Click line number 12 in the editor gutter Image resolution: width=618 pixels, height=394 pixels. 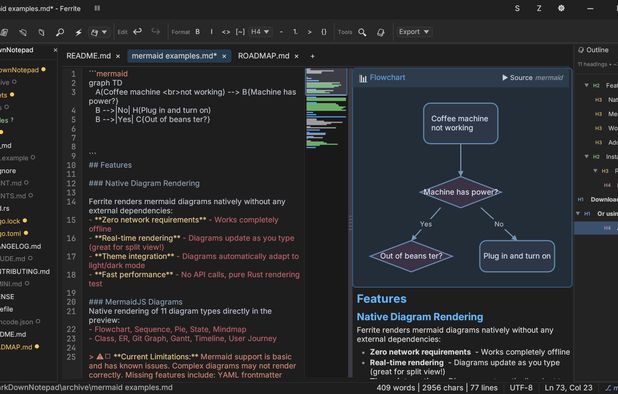point(71,183)
